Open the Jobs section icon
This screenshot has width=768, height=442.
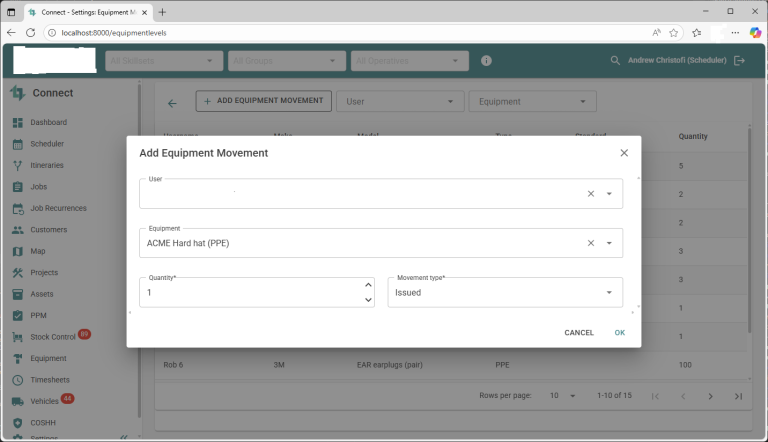click(18, 187)
